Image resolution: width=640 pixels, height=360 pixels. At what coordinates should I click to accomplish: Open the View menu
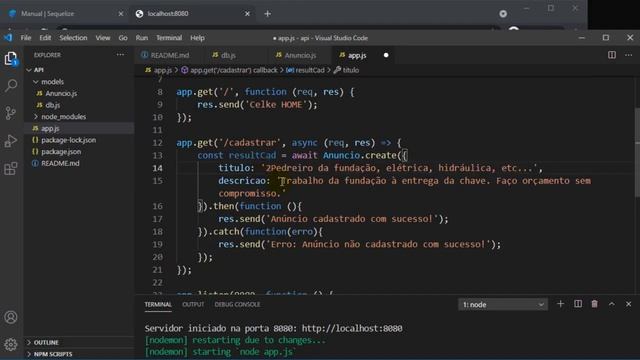103,38
